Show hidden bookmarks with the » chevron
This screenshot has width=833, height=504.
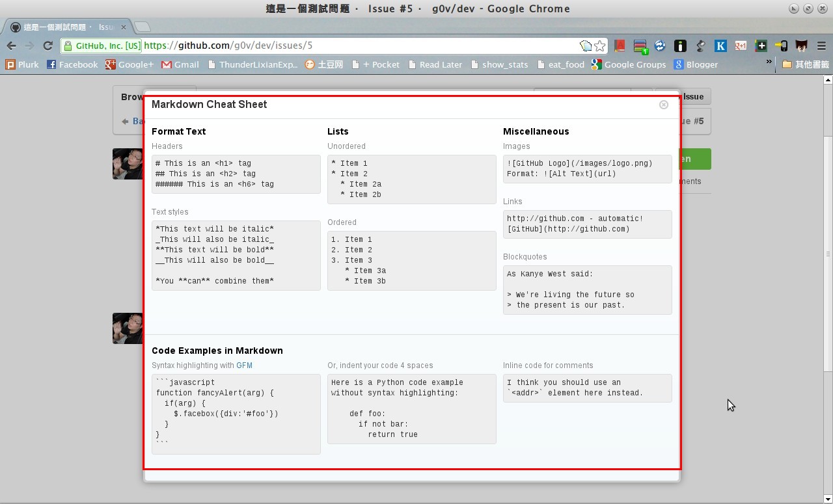769,62
